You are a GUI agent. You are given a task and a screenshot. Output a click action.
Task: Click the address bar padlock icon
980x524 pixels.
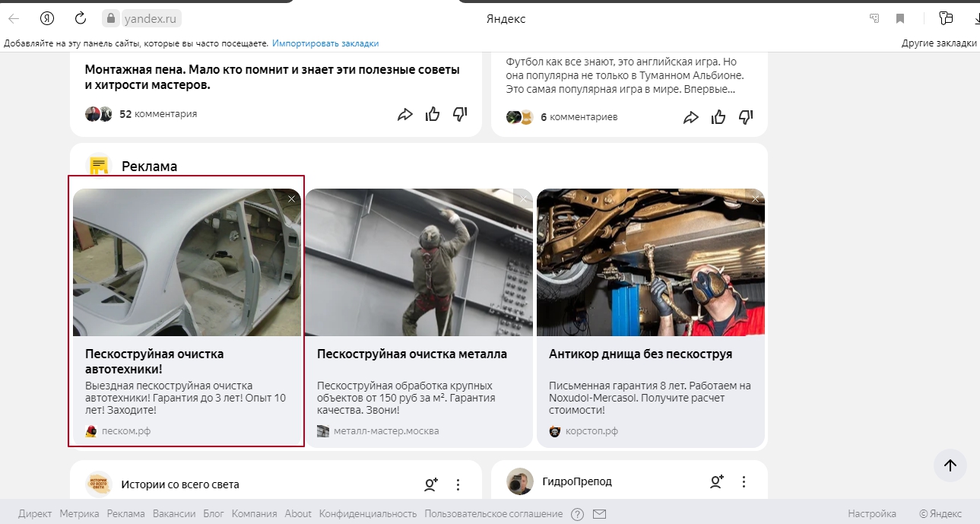coord(111,18)
